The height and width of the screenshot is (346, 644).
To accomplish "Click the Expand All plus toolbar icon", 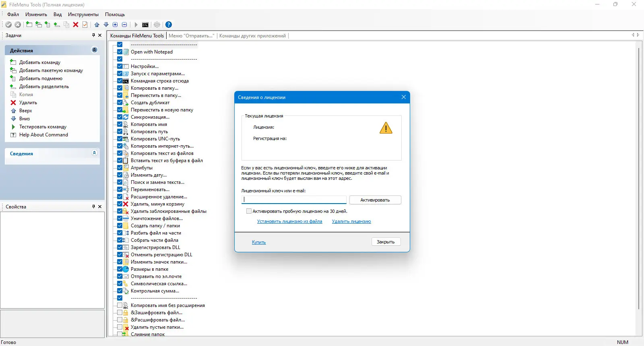I will coord(116,25).
